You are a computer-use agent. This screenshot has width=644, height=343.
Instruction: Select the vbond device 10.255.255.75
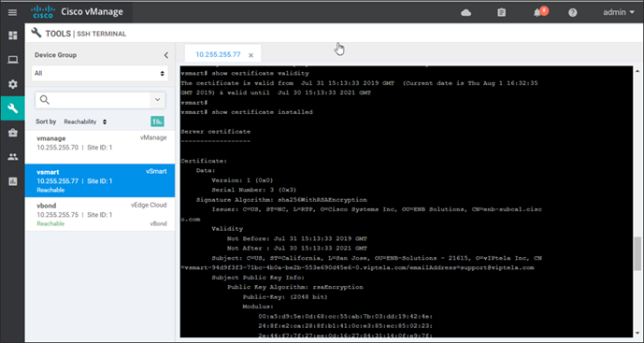coord(100,214)
